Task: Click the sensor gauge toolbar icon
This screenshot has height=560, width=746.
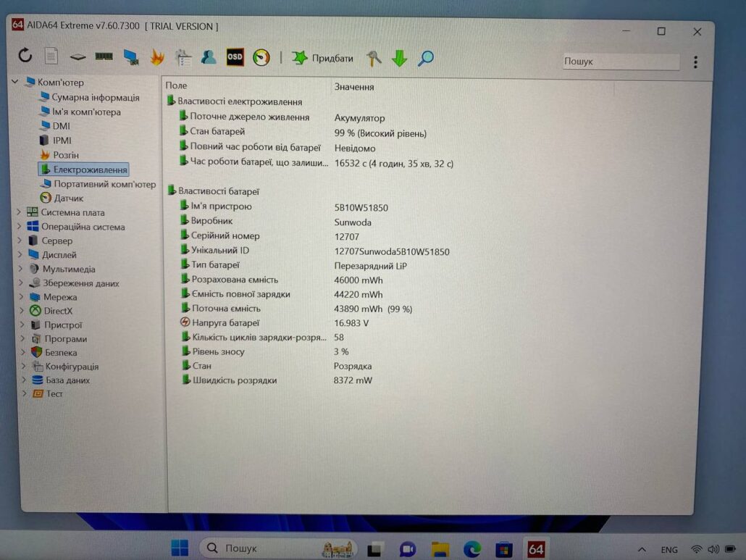Action: tap(261, 57)
